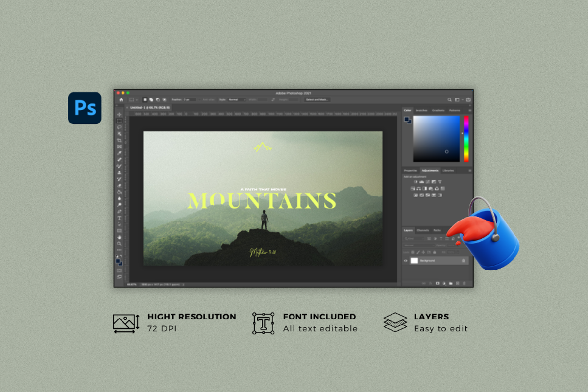Activate the Hand tool

click(119, 237)
